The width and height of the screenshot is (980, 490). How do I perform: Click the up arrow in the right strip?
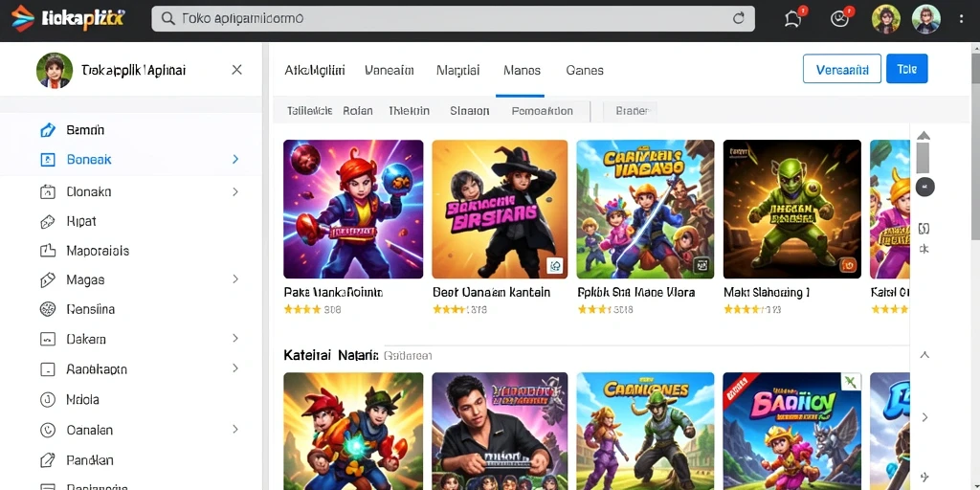[x=924, y=136]
